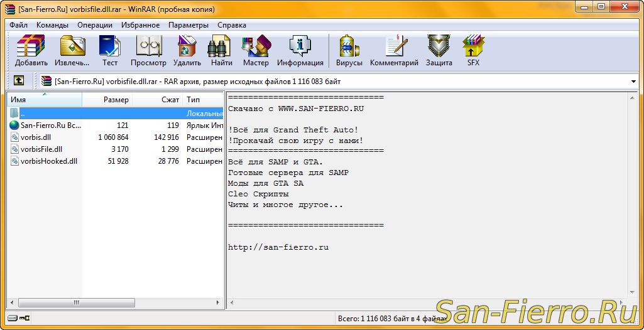Run the Вирусы (Virus scan) tool
644x330 pixels.
pos(349,50)
